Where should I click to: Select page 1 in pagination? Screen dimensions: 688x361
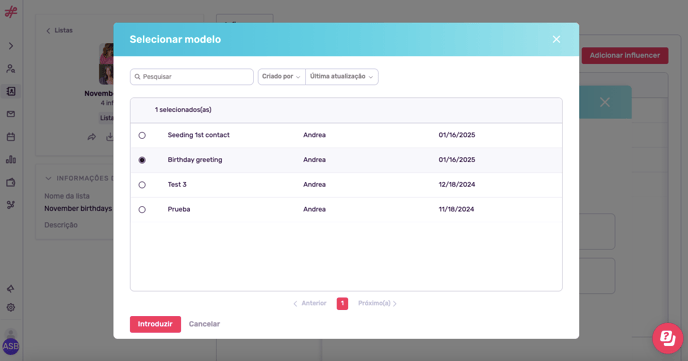[342, 304]
